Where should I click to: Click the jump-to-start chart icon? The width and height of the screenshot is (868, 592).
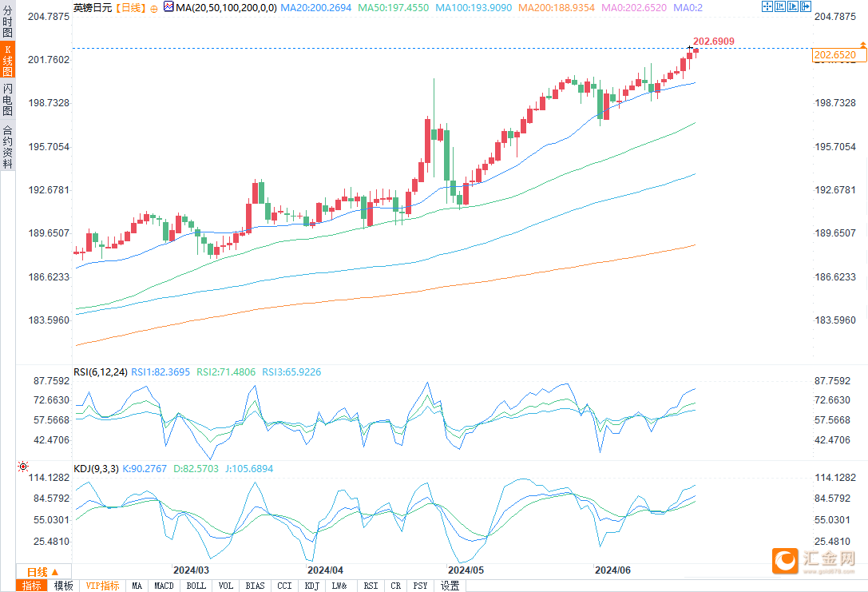click(780, 6)
